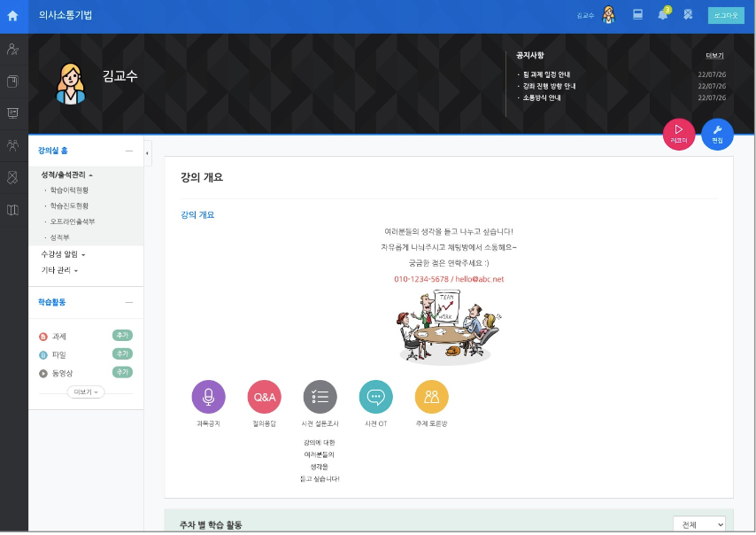Click the contact text 010-1234-5678 / hello@abc.net
The width and height of the screenshot is (756, 535).
coord(449,279)
